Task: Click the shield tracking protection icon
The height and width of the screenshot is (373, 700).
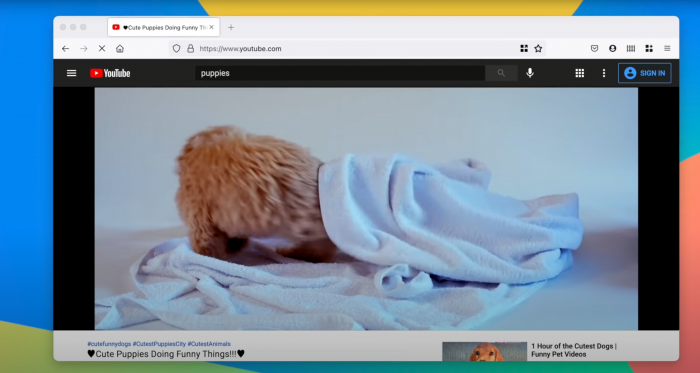Action: (176, 49)
